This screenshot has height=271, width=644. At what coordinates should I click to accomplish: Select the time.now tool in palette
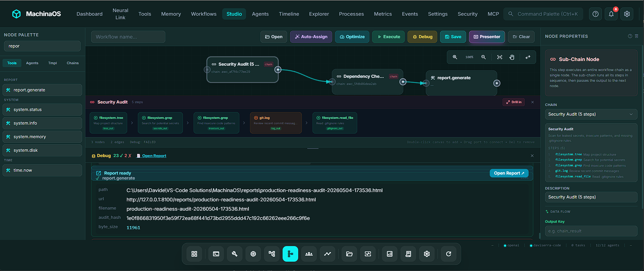click(x=42, y=170)
